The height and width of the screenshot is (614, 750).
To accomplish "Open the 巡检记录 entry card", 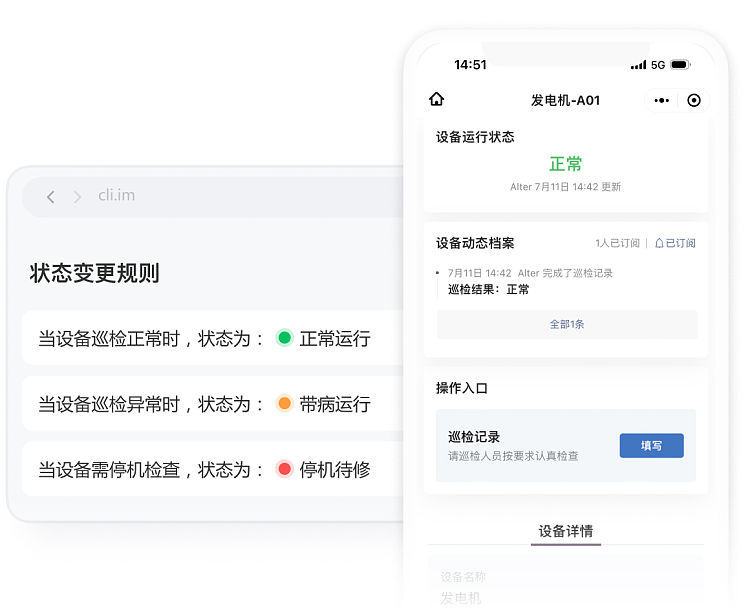I will 520,446.
